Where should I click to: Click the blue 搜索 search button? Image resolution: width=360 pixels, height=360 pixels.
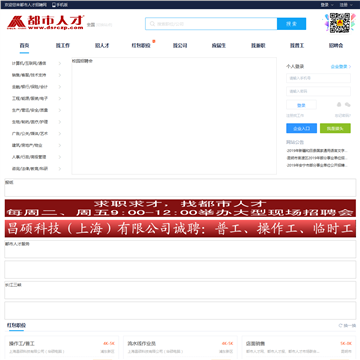click(291, 24)
